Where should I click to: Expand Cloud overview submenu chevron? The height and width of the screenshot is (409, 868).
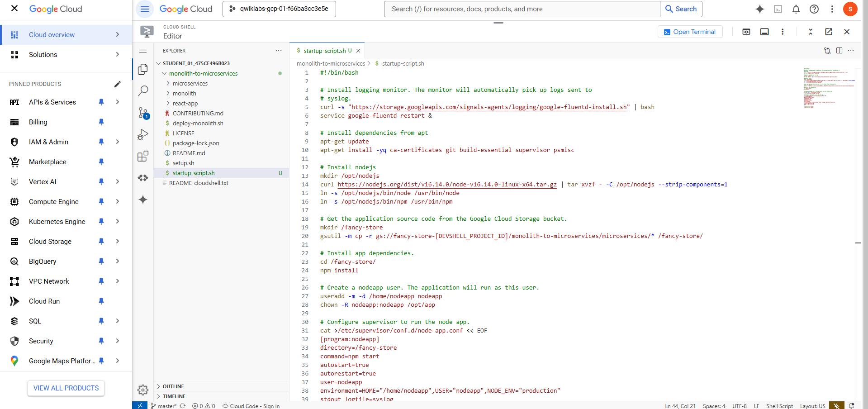(x=118, y=35)
